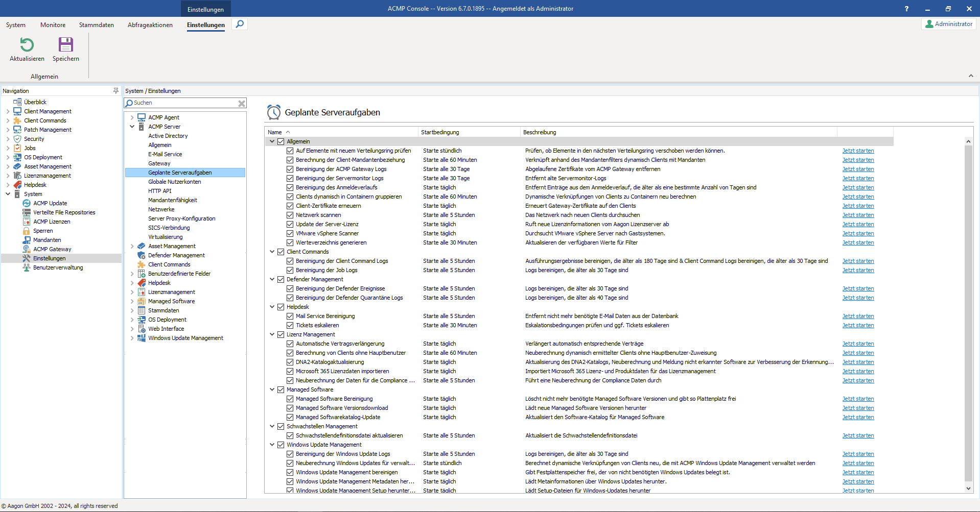
Task: Click the ACMP Gateway icon in Navigation
Action: point(27,249)
